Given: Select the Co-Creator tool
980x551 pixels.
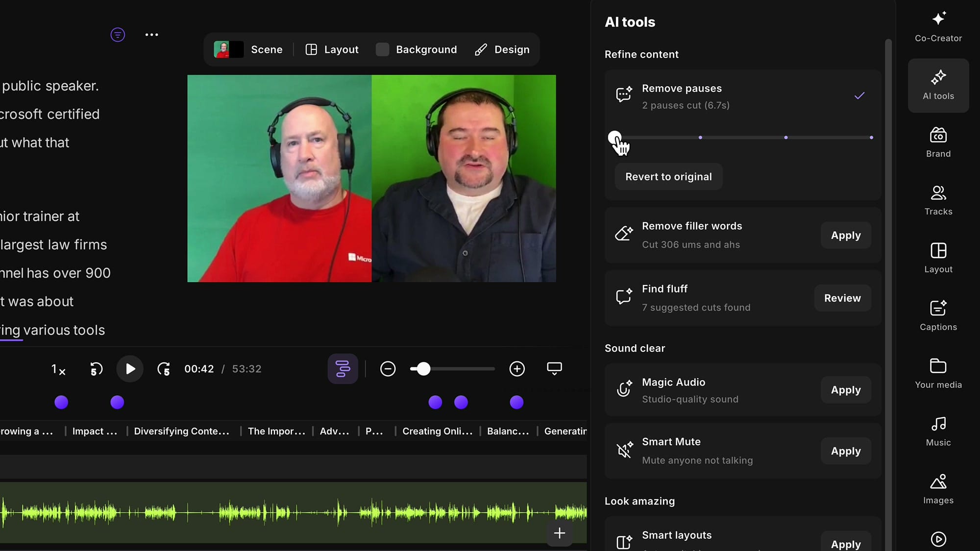Looking at the screenshot, I should pos(937,25).
